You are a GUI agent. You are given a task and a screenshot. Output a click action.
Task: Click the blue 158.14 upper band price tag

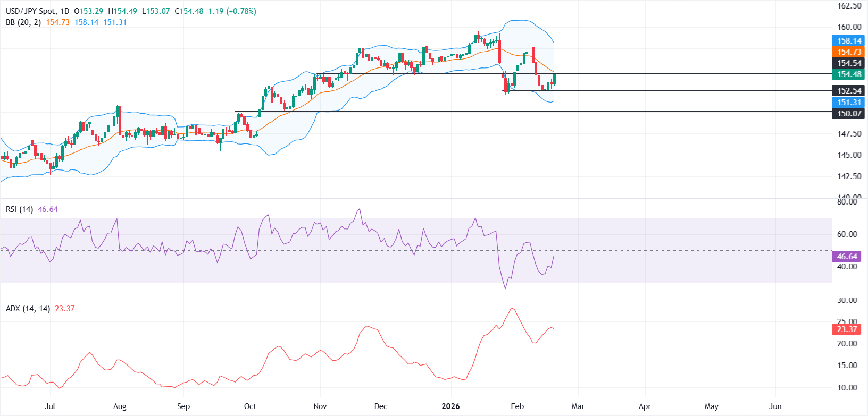coord(848,41)
